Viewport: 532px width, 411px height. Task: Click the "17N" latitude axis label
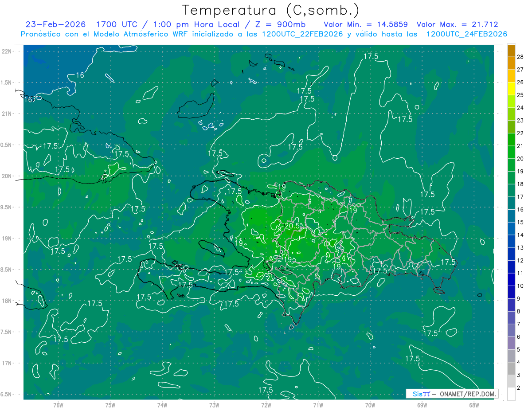tap(7, 363)
